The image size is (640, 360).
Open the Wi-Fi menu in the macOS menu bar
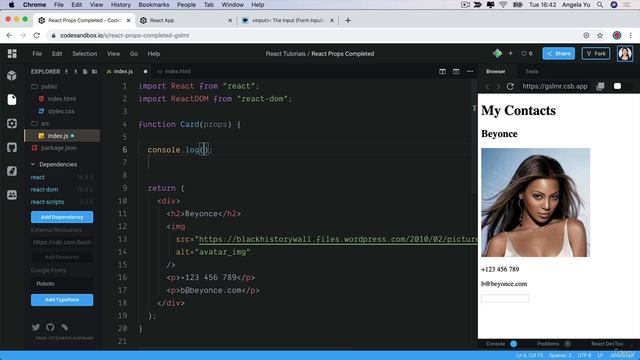(503, 5)
